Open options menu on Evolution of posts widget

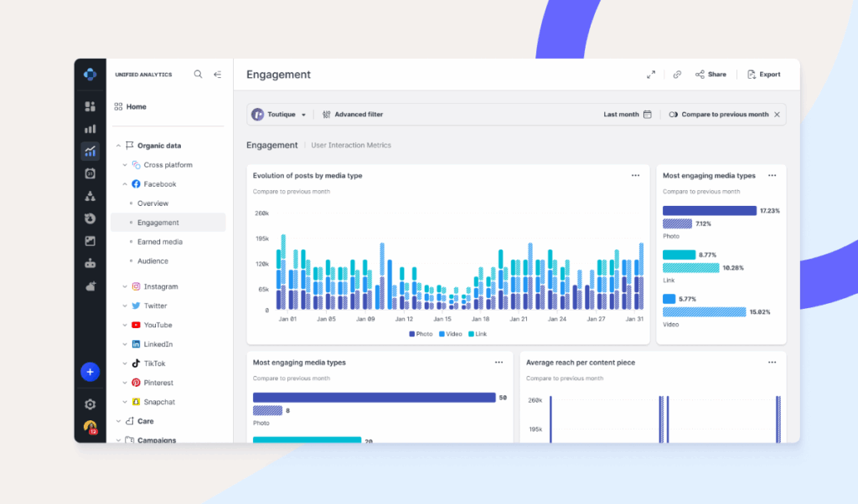635,175
